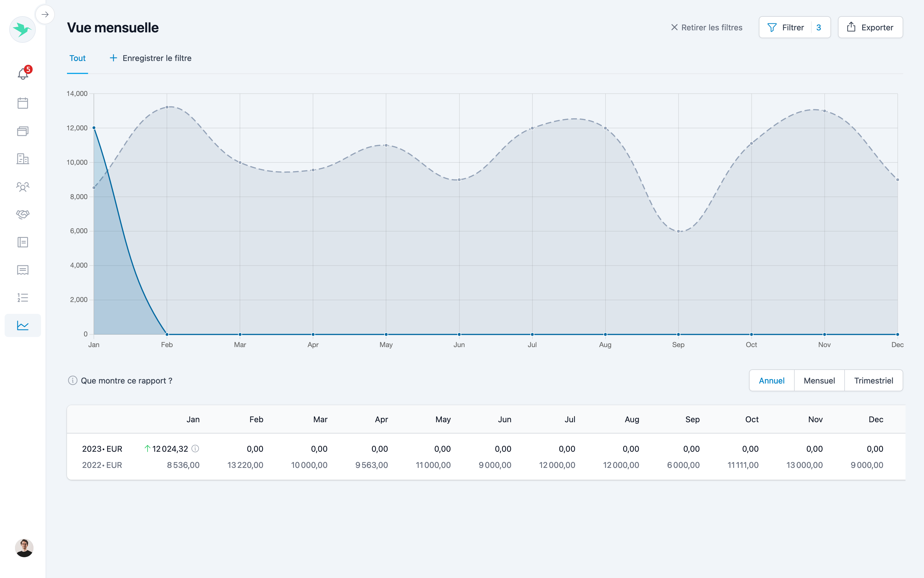Click the 2022 February peak data point

(x=167, y=107)
